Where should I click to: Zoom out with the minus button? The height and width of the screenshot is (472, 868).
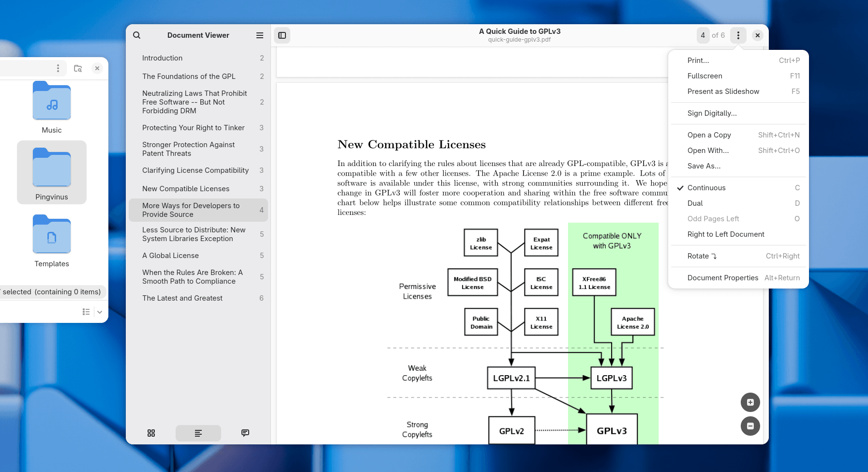(x=750, y=426)
